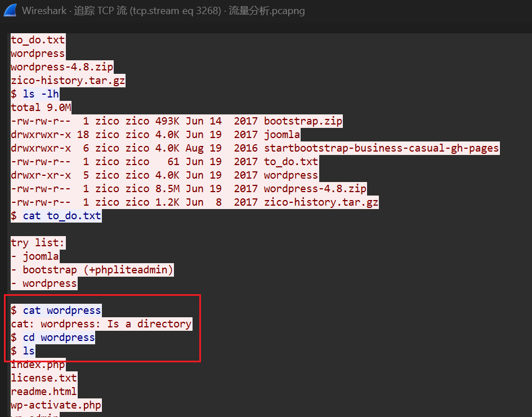Screen dimensions: 532x417
Task: Click the readme.html file name
Action: pos(44,392)
